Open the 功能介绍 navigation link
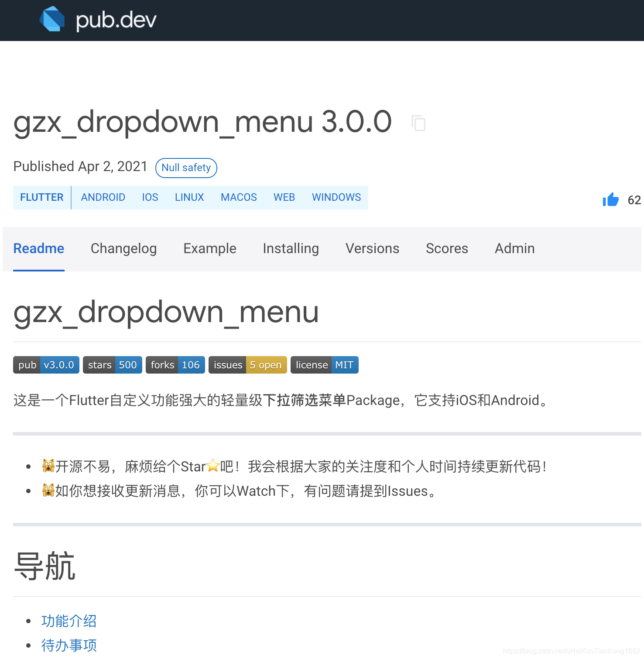The height and width of the screenshot is (659, 644). click(x=69, y=621)
